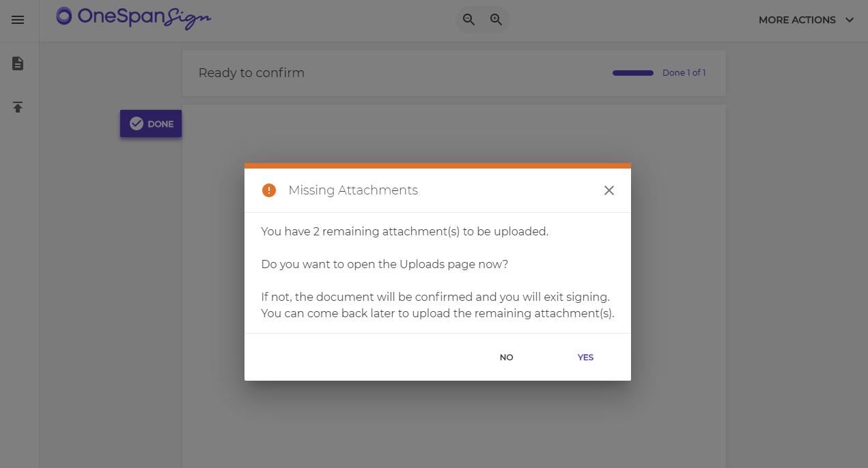868x468 pixels.
Task: Expand the chevron beside MORE ACTIONS
Action: [850, 20]
